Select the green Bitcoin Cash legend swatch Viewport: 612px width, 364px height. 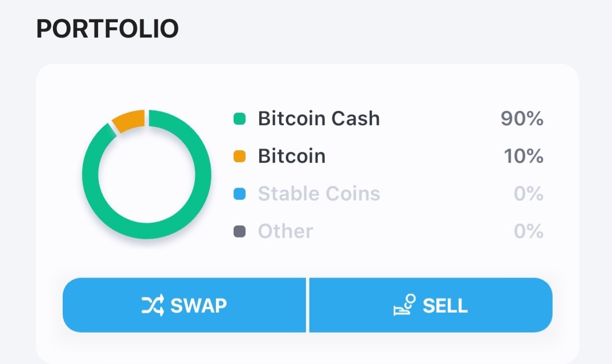[x=239, y=118]
